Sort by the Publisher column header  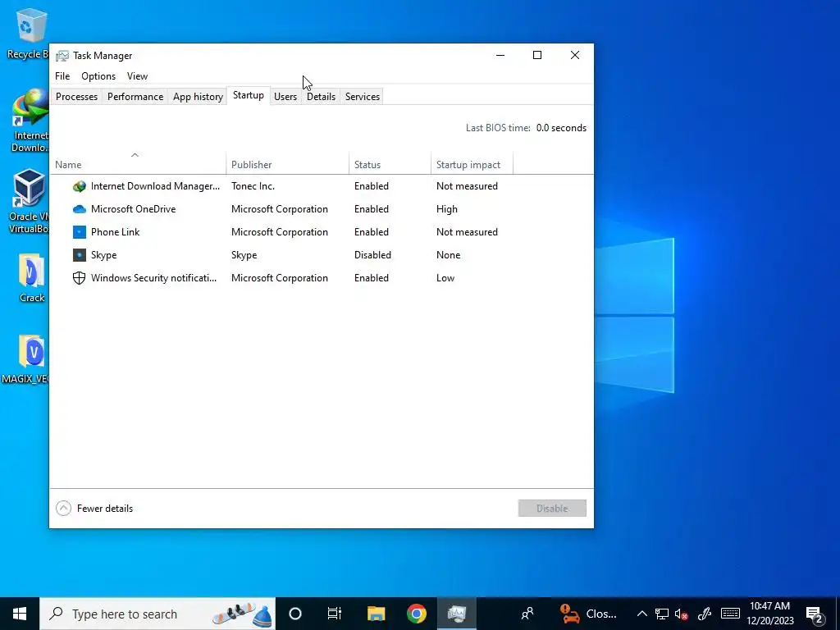point(288,162)
